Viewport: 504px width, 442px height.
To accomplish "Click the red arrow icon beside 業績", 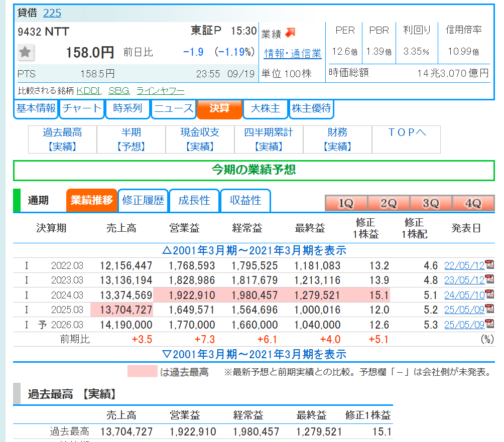I will [290, 33].
